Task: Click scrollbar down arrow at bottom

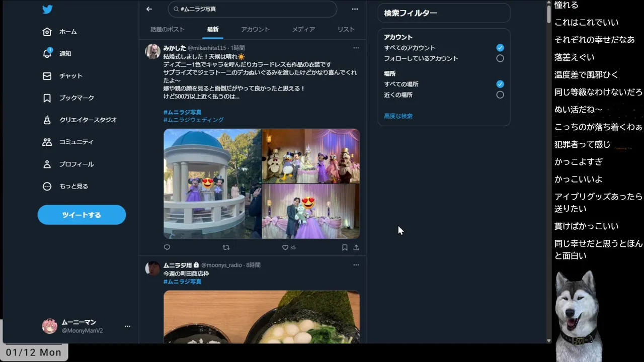Action: tap(549, 340)
